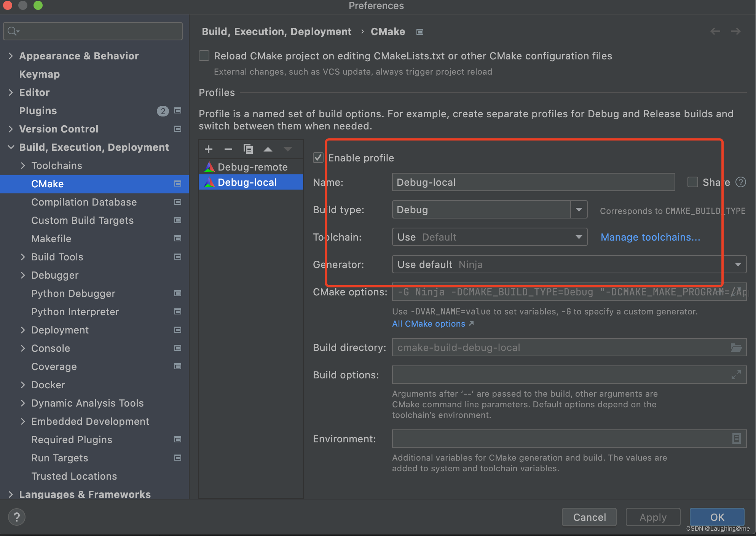Expand Build, Execution, Deployment section
Screen dimensions: 756x536
(11, 147)
